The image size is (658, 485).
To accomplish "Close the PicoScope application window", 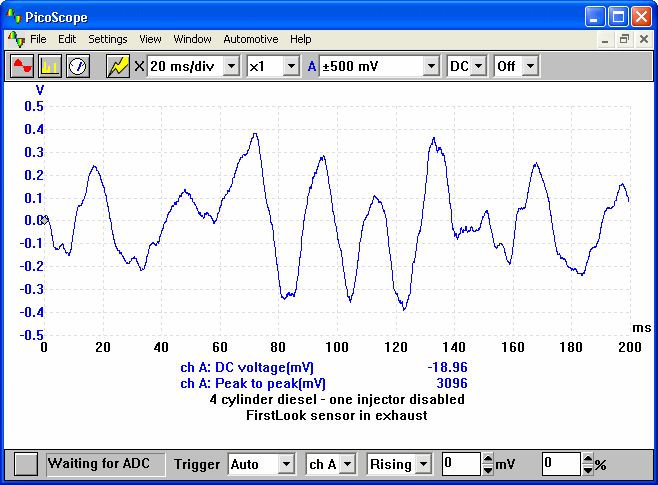I will coord(642,17).
